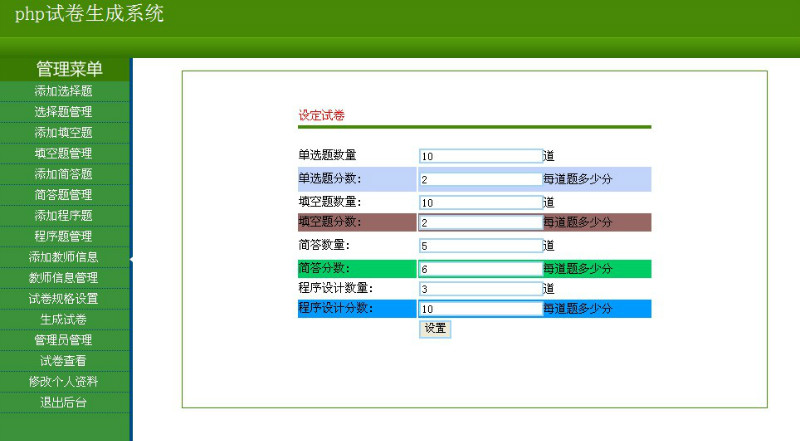
Task: Select the 填空题分数 input box
Action: point(481,223)
